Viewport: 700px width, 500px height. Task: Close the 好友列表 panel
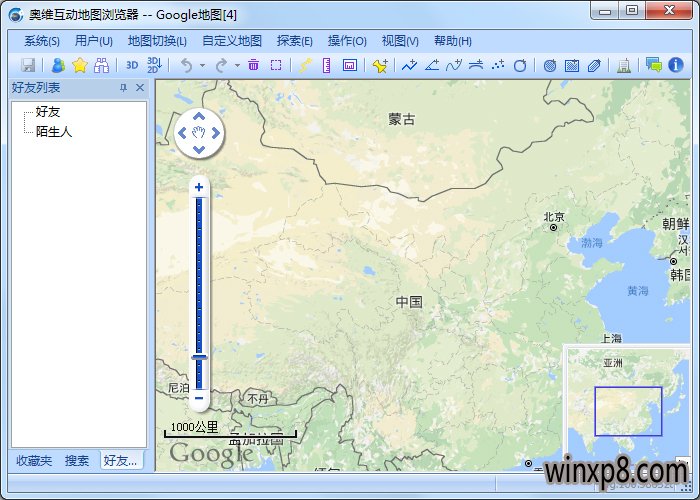tap(140, 88)
